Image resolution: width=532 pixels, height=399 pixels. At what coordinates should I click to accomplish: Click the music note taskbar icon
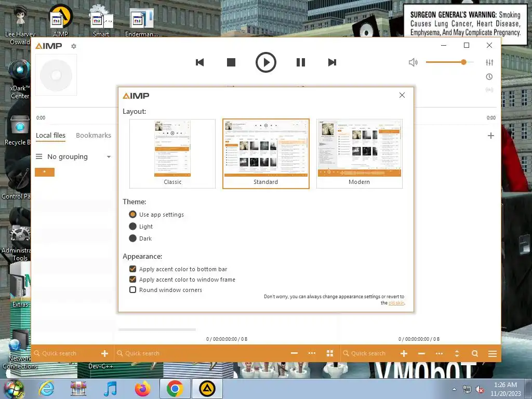[110, 389]
